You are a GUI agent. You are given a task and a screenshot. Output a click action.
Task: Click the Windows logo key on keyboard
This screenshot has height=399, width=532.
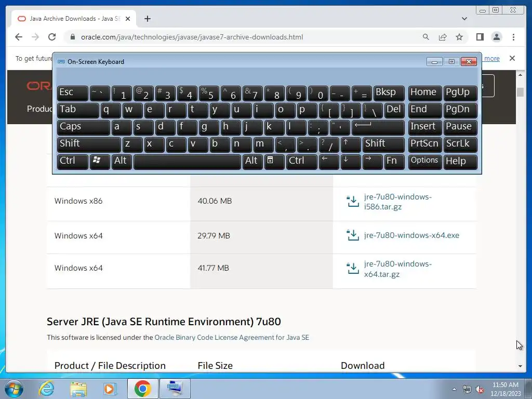(x=100, y=162)
